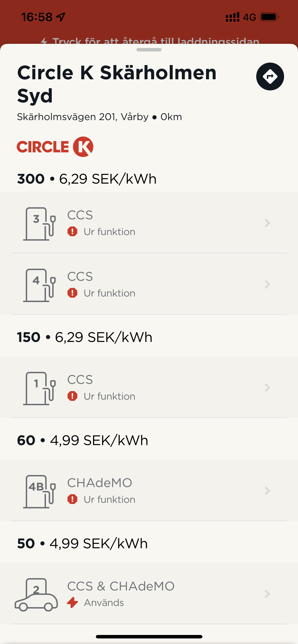Open CCS & CHAdeMO charger chevron

pos(267,594)
